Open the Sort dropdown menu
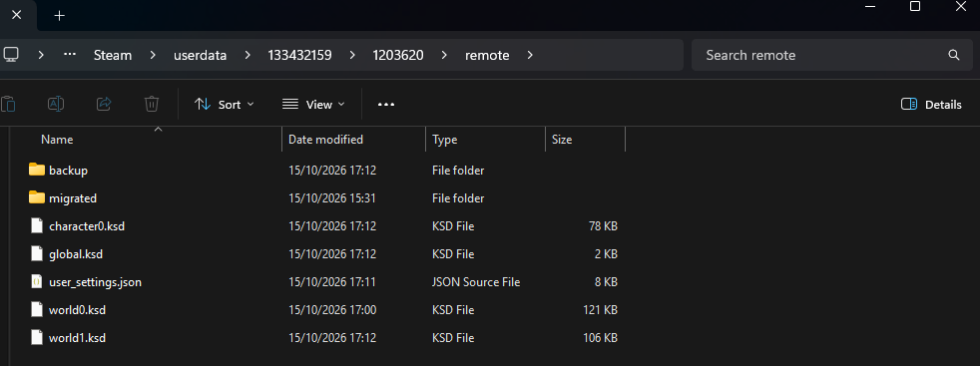980x366 pixels. tap(224, 105)
